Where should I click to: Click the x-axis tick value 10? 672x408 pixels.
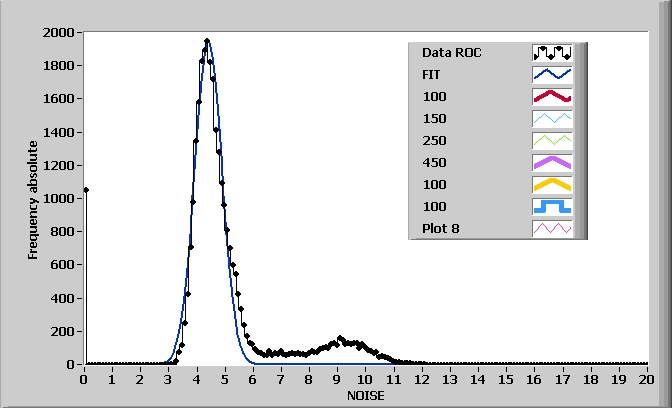365,379
